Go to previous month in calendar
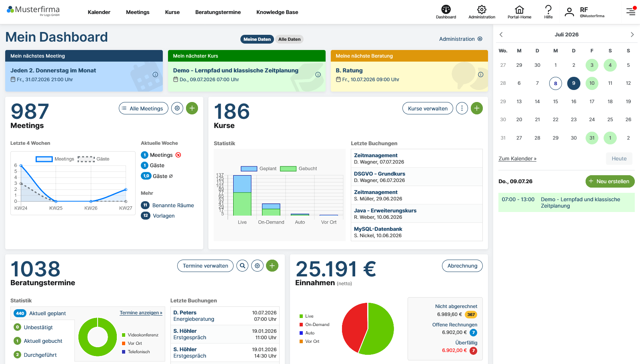 pos(501,34)
